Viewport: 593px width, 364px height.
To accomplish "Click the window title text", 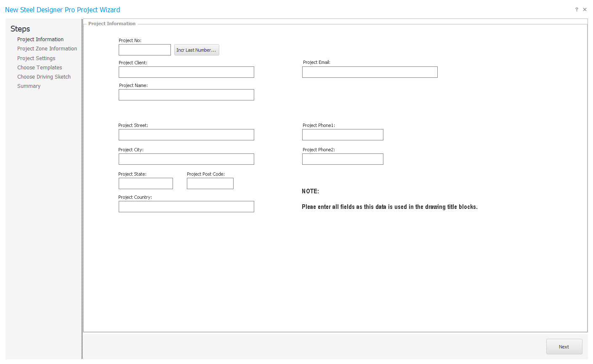I will click(63, 10).
